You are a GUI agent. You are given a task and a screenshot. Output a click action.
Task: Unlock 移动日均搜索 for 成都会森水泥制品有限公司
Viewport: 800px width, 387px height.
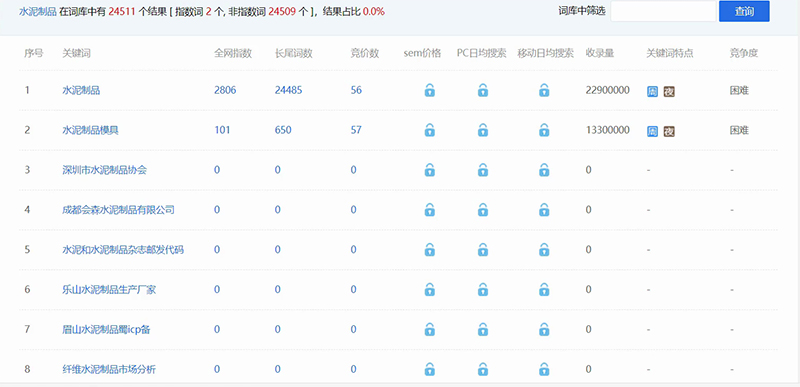(544, 210)
